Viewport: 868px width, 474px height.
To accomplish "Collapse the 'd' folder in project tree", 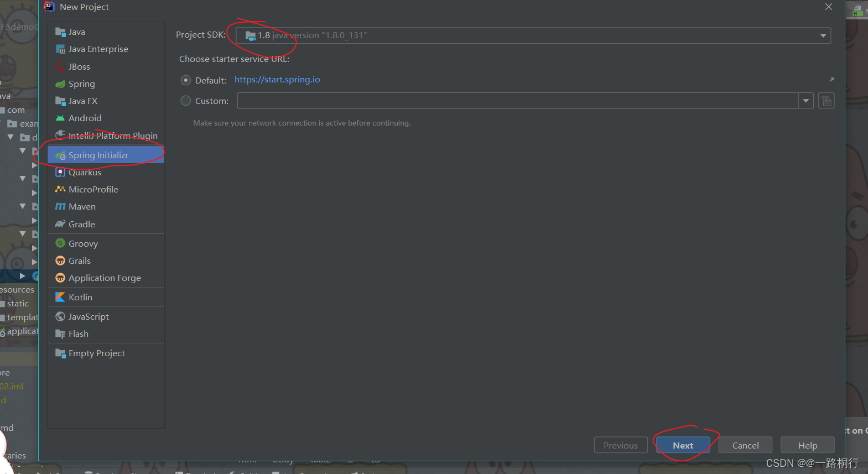I will point(11,137).
